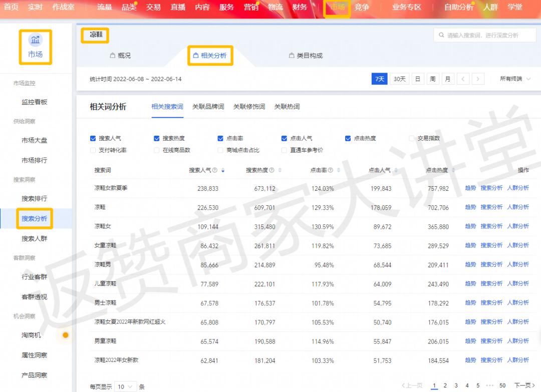Viewport: 541px width, 392px height.
Task: Go to previous period via left chevron
Action: tap(463, 79)
